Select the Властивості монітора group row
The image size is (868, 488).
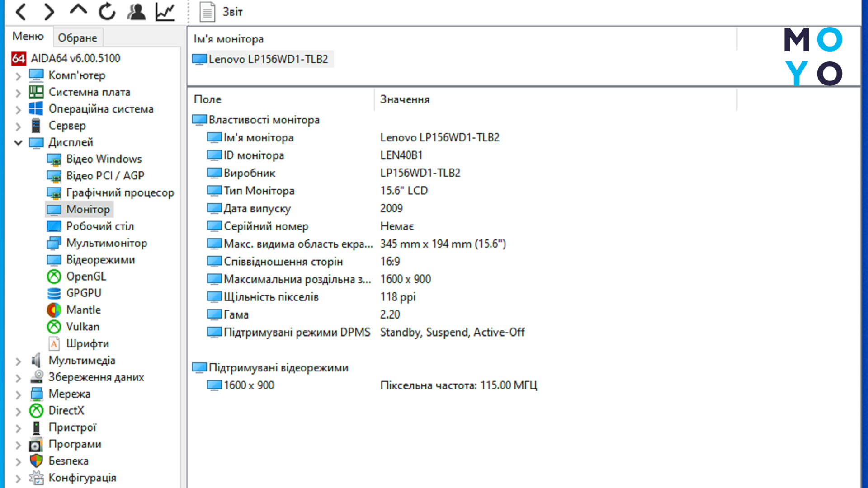(256, 120)
